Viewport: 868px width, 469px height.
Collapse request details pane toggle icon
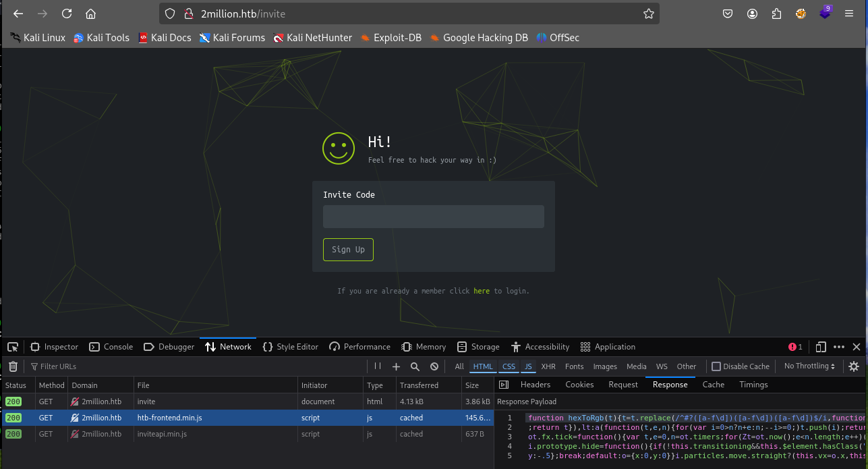(x=503, y=385)
